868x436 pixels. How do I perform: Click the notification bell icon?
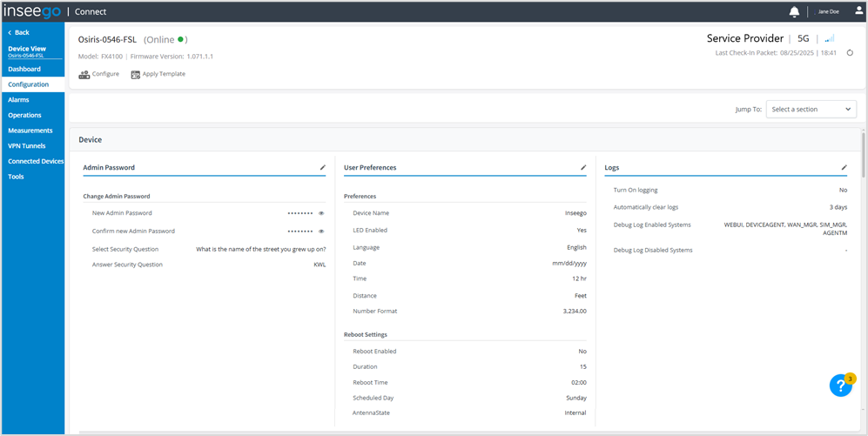pos(794,11)
